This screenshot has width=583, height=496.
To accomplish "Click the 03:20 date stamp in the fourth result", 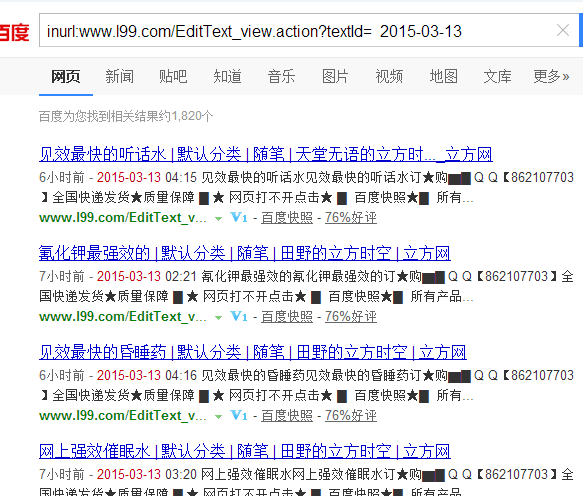I will (x=147, y=474).
